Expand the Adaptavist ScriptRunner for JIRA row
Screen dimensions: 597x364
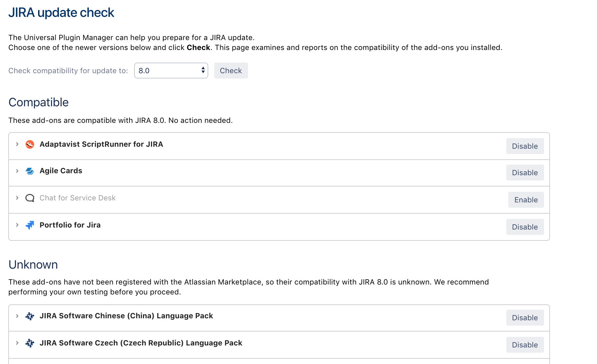[17, 144]
